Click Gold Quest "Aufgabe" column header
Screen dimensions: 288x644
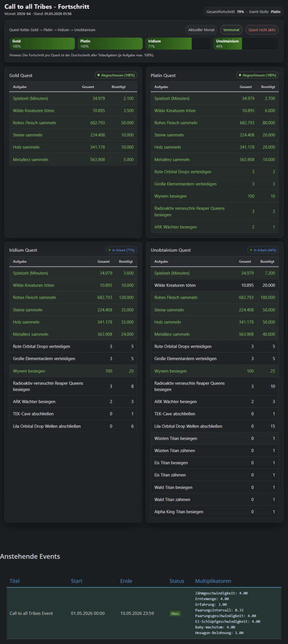[20, 87]
